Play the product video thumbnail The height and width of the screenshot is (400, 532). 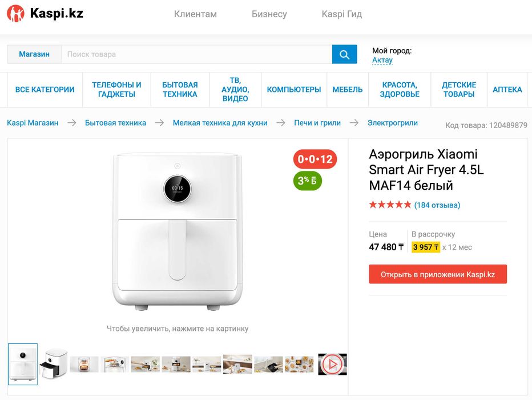(x=332, y=364)
